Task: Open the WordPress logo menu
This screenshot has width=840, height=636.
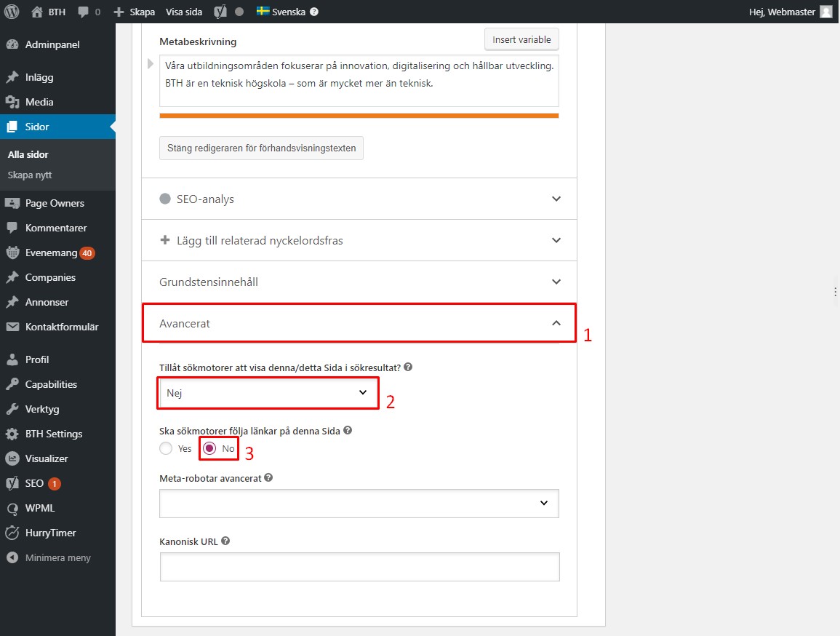Action: (12, 12)
